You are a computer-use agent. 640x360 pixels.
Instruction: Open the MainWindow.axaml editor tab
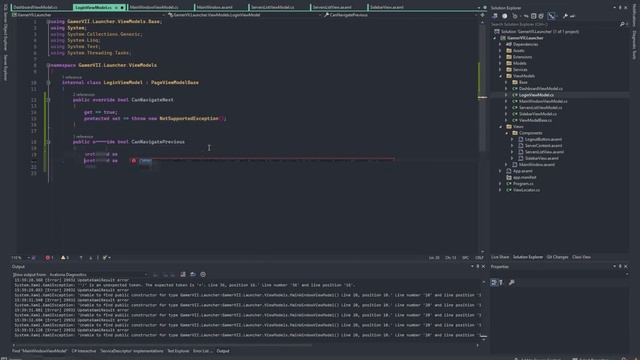(x=215, y=7)
